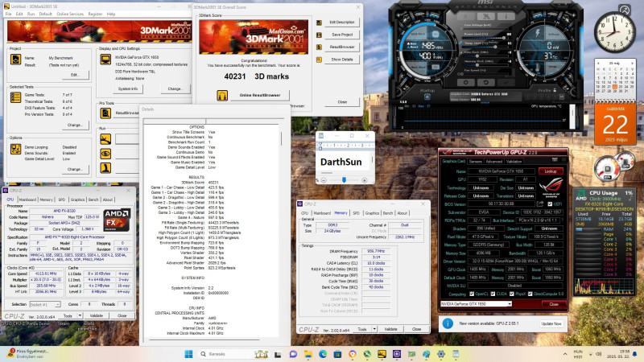Adjust the zoom slider in the DarthSun window

[x=345, y=179]
